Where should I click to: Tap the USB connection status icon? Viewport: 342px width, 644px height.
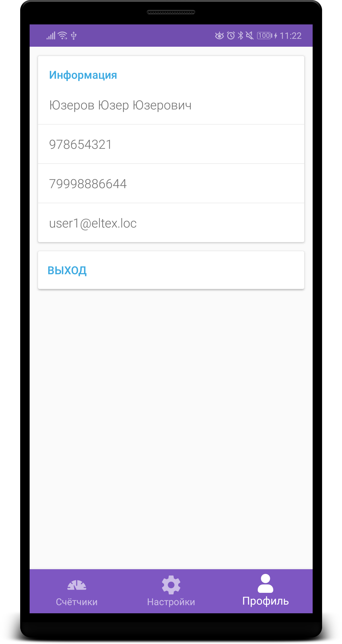(x=74, y=35)
